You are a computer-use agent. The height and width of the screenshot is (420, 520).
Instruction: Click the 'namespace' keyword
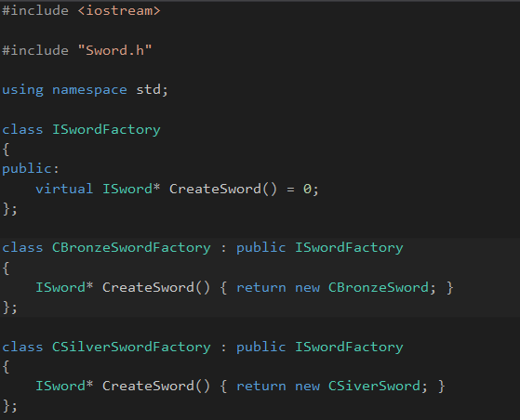89,90
